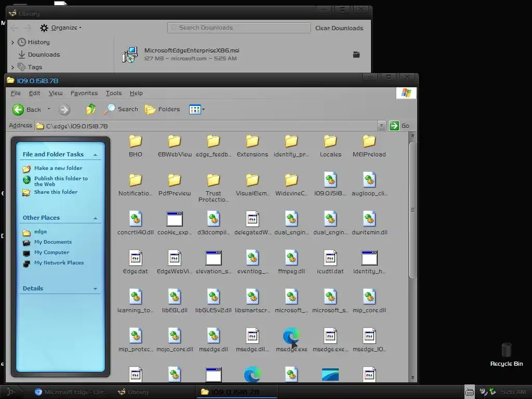Select Downloads in the Library sidebar

point(44,55)
